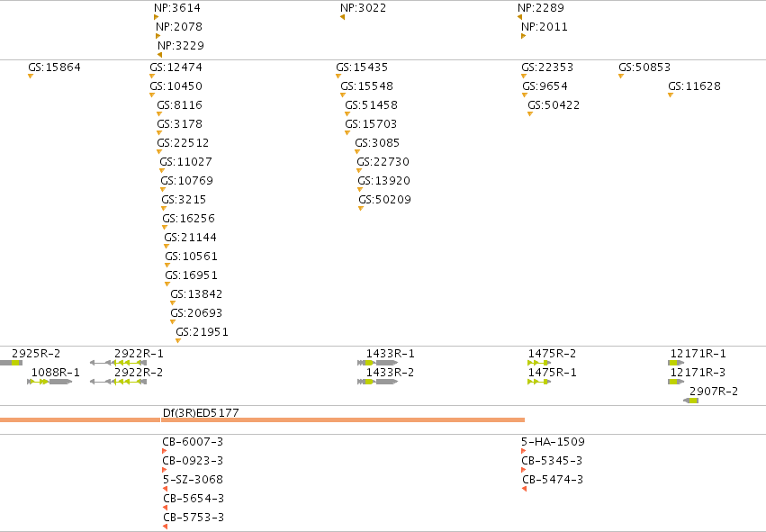The height and width of the screenshot is (532, 766).
Task: Select the GS:3178 insertion label
Action: (x=179, y=124)
